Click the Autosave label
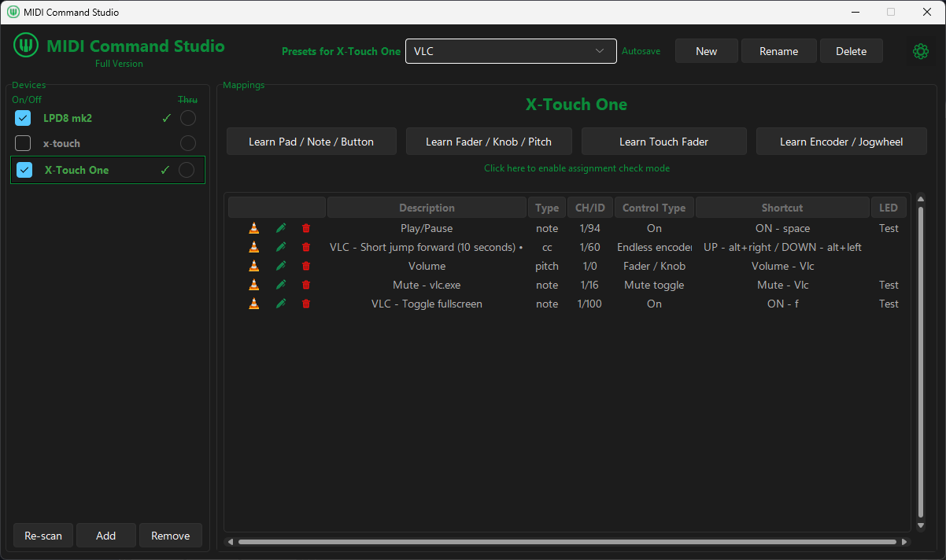Image resolution: width=946 pixels, height=560 pixels. 641,51
